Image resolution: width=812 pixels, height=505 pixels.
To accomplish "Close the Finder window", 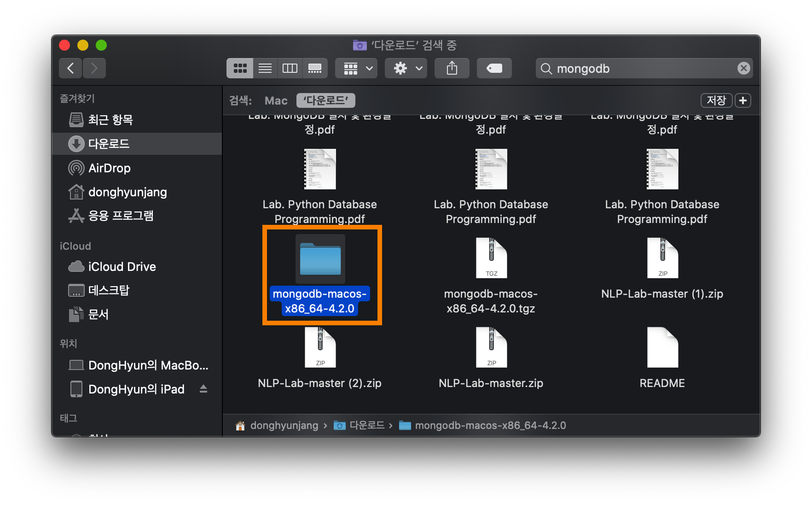I will (64, 45).
